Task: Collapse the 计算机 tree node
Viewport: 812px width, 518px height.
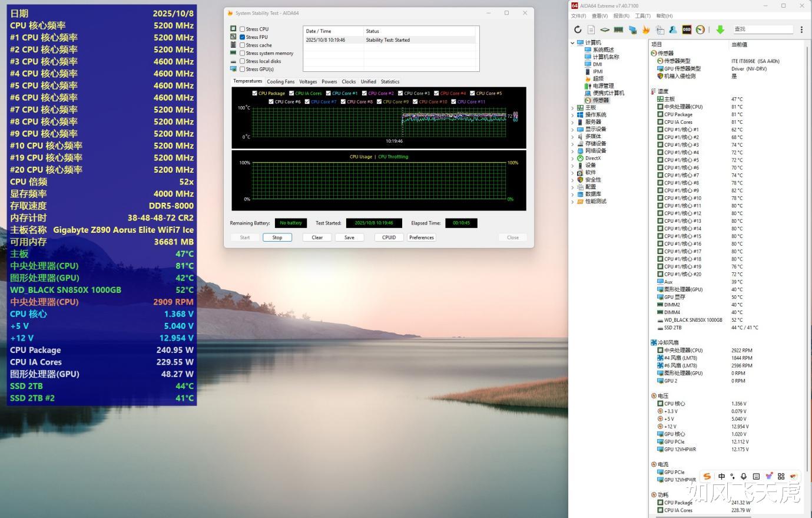Action: pos(572,43)
